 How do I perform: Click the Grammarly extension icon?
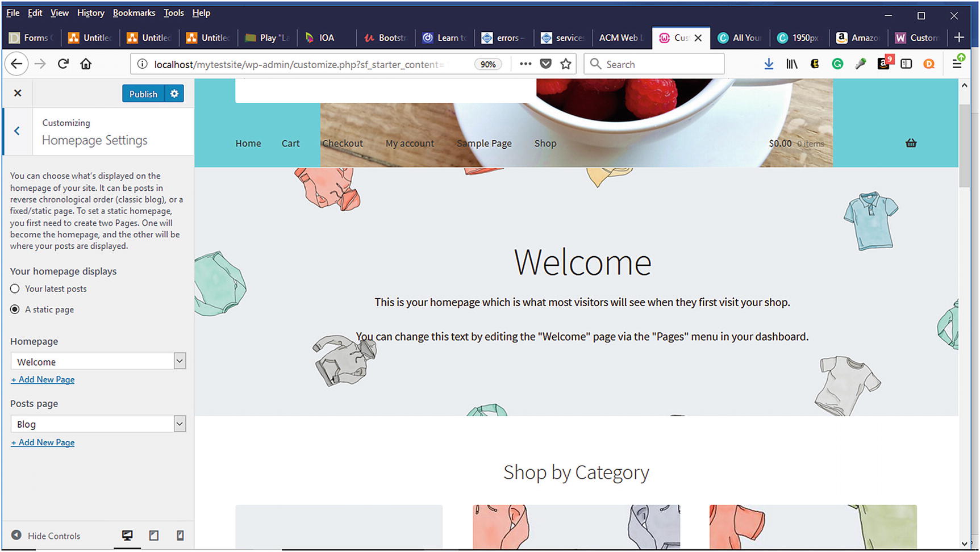[837, 64]
